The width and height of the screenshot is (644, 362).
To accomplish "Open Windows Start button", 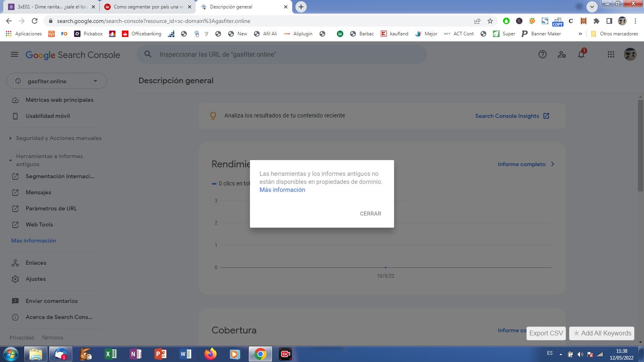I will tap(10, 354).
